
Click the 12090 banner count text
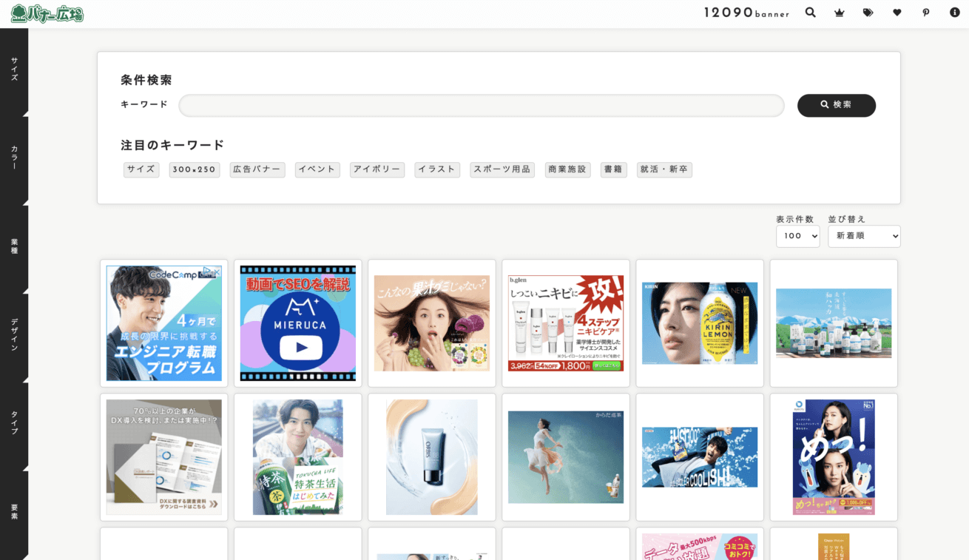pos(746,13)
